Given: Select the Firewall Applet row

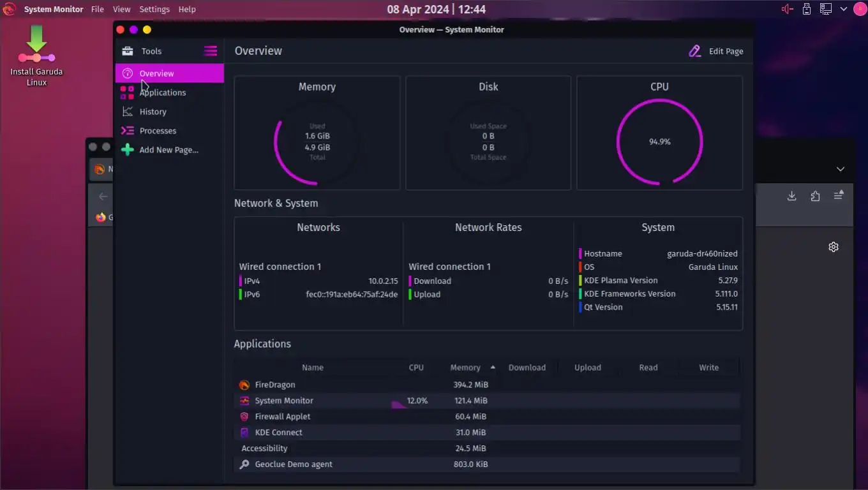Looking at the screenshot, I should [488, 417].
